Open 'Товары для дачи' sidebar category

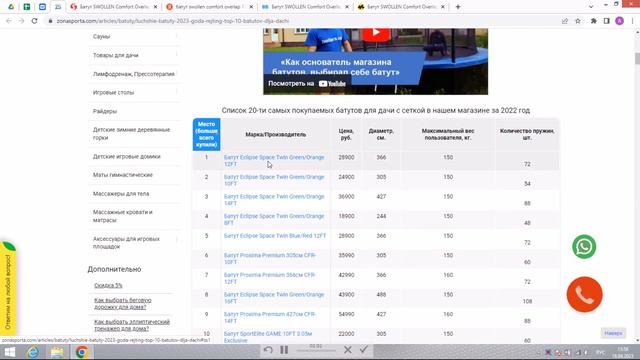pyautogui.click(x=116, y=55)
